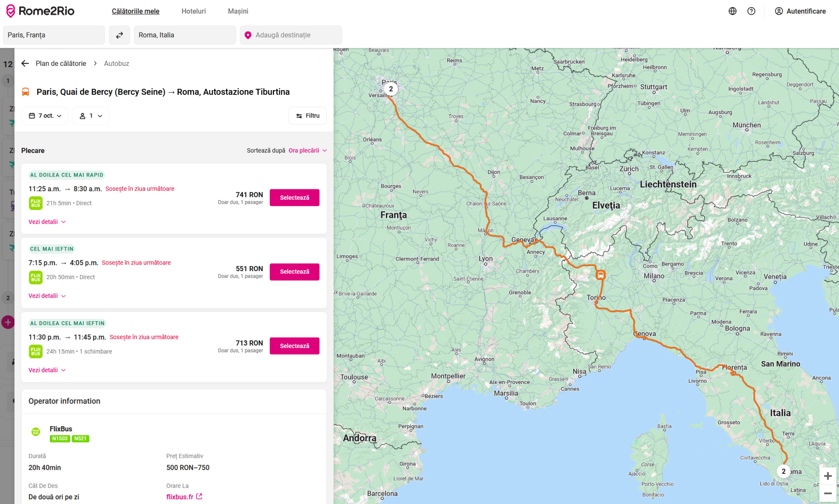Click the back arrow to travel plan
Viewport: 839px width, 504px height.
25,64
